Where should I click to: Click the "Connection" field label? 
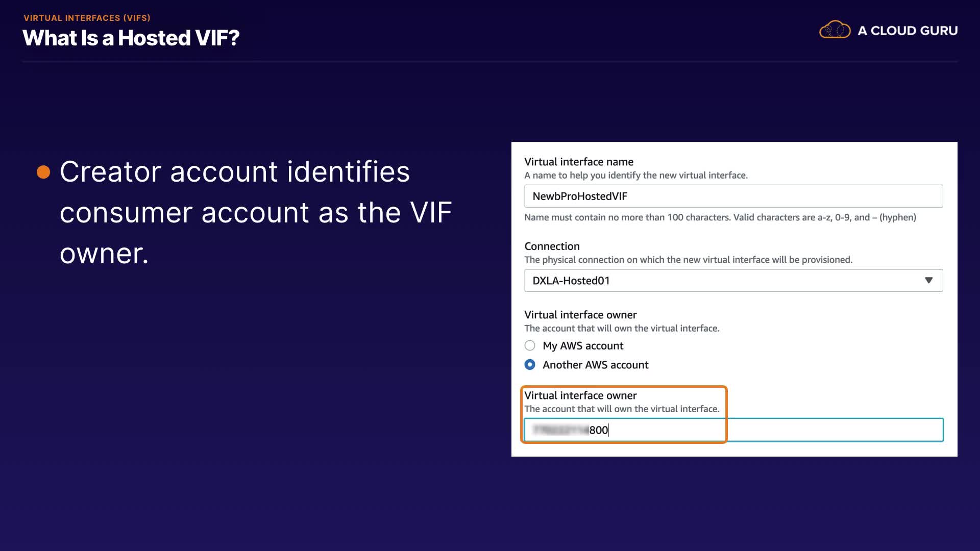552,246
